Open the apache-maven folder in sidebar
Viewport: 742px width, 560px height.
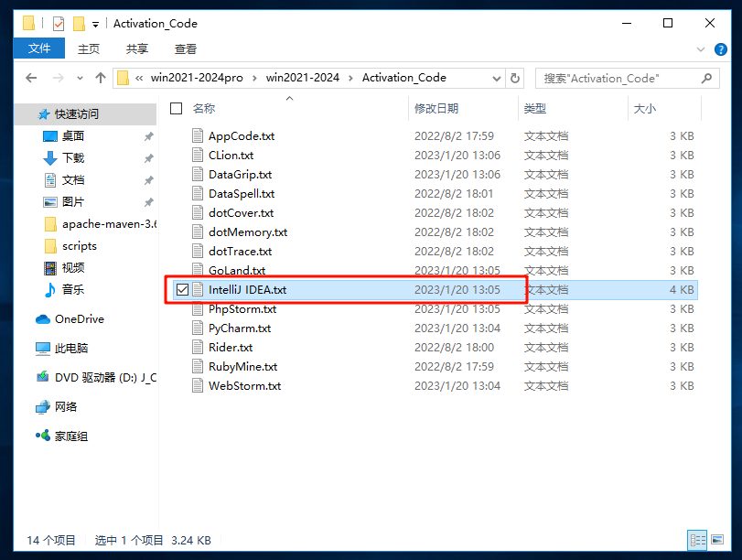(100, 224)
